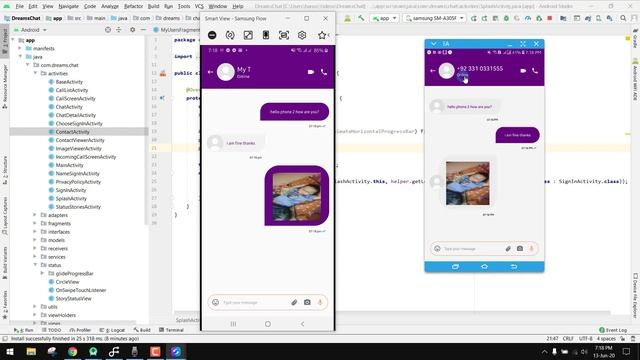The width and height of the screenshot is (640, 360).
Task: Click Samsung Flow fullscreen resize icon
Action: [x=248, y=35]
